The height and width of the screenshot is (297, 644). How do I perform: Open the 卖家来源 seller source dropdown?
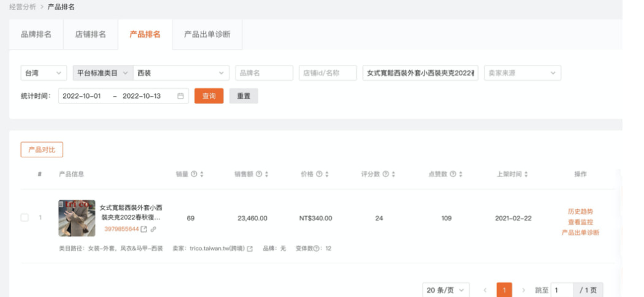pos(523,73)
